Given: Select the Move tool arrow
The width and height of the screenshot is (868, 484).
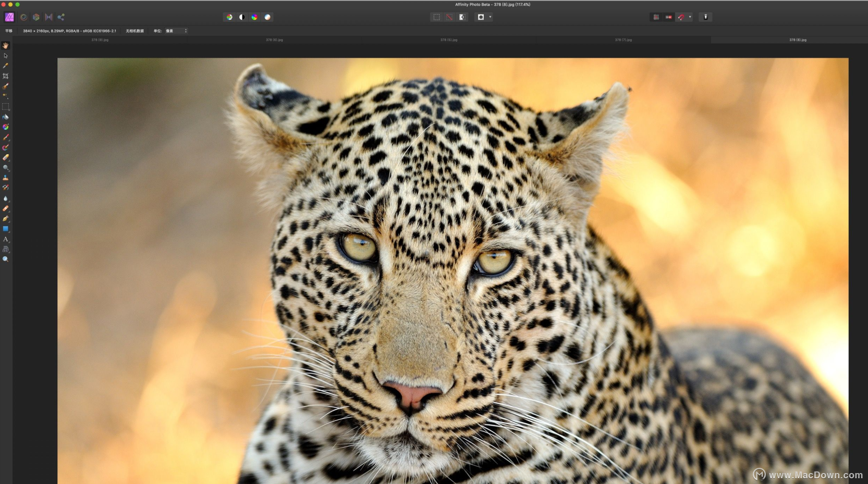Looking at the screenshot, I should click(6, 56).
